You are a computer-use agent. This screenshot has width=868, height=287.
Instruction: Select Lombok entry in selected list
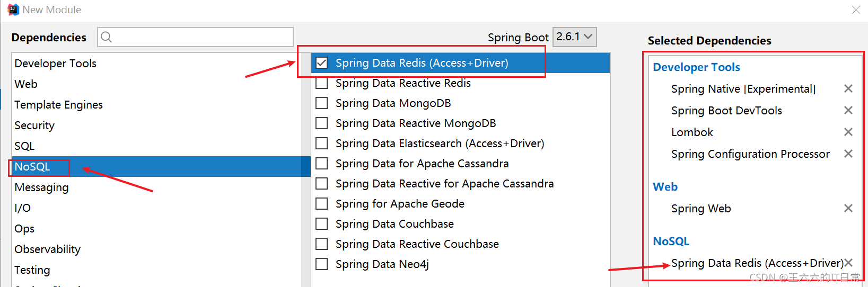tap(692, 132)
